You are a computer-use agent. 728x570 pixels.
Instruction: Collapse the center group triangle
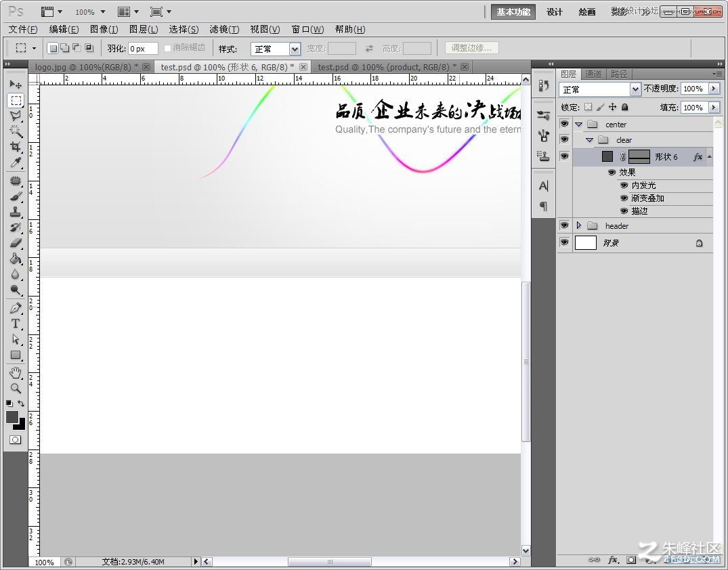point(578,125)
